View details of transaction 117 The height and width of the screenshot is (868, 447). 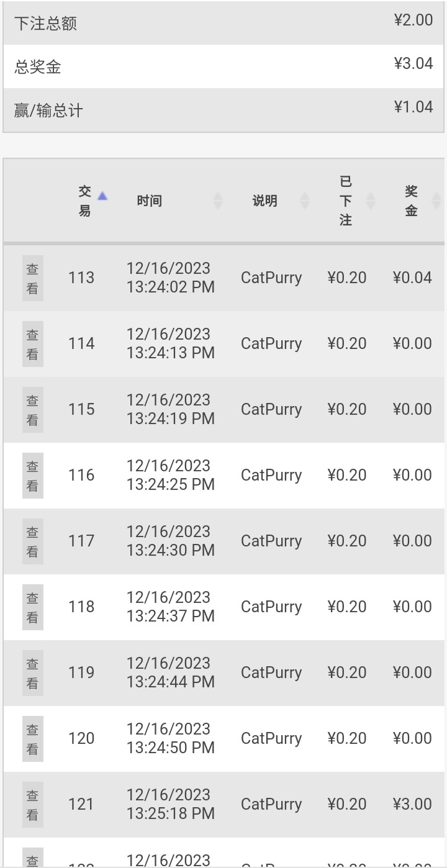(33, 541)
